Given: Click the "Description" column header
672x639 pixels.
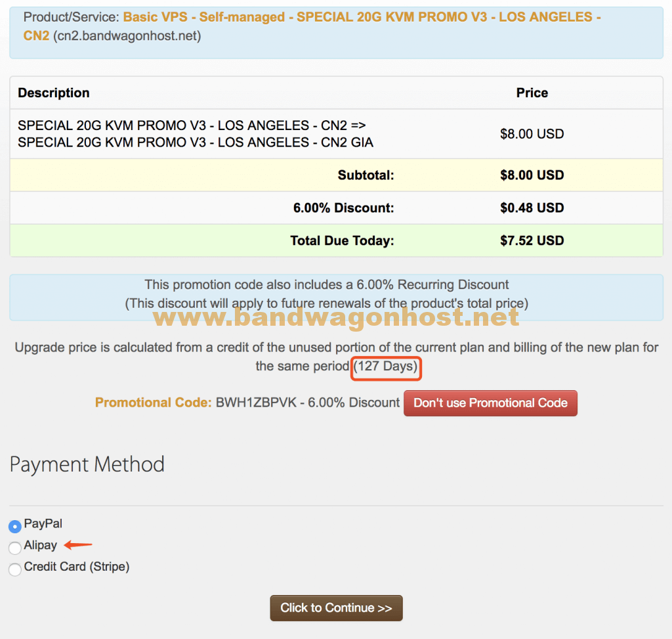Looking at the screenshot, I should 54,93.
